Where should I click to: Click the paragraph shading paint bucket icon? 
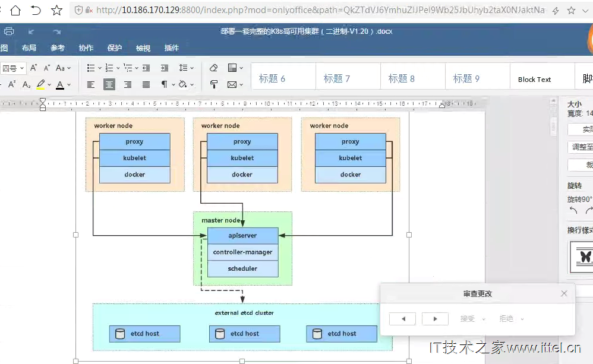(182, 84)
